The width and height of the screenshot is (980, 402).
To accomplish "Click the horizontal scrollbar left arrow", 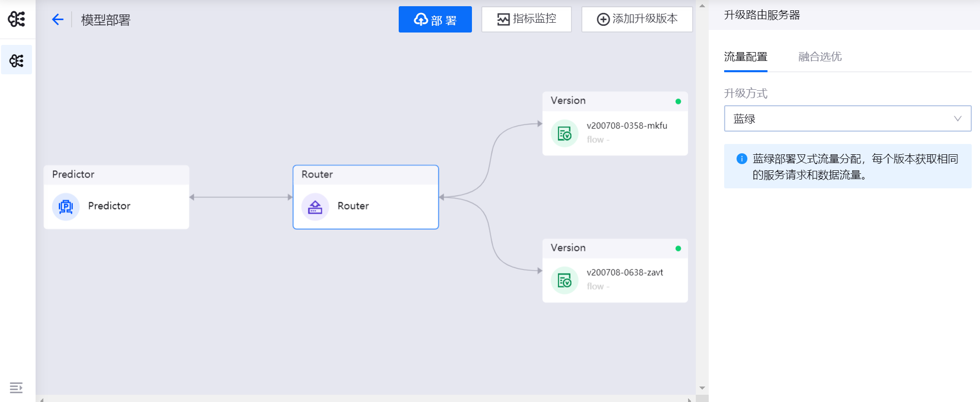I will (x=42, y=399).
